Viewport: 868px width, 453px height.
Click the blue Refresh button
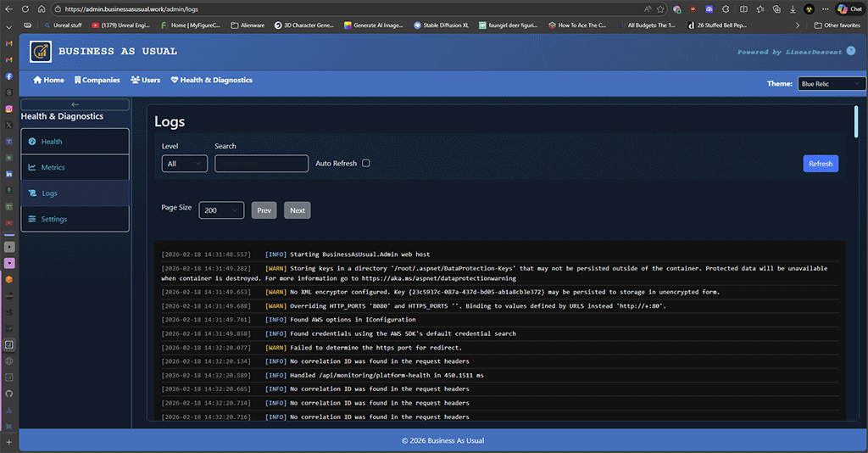coord(820,164)
